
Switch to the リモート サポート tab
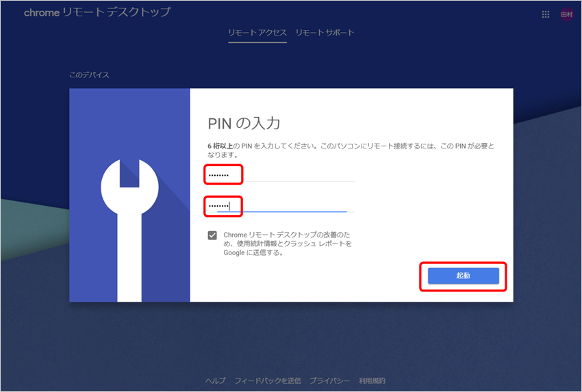325,33
